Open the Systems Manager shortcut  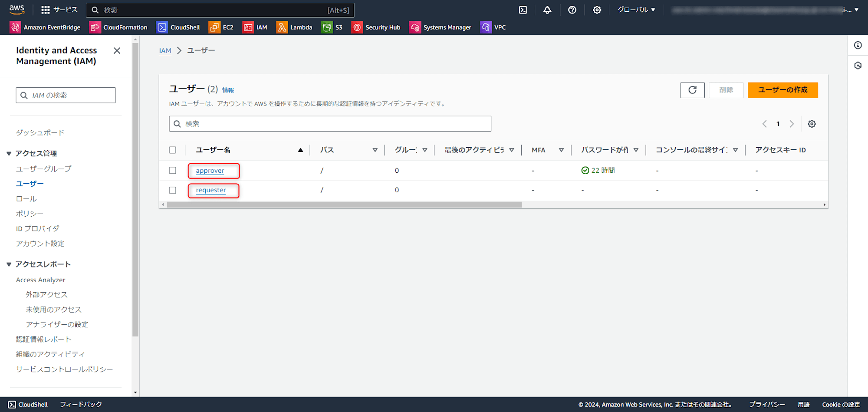click(x=441, y=27)
